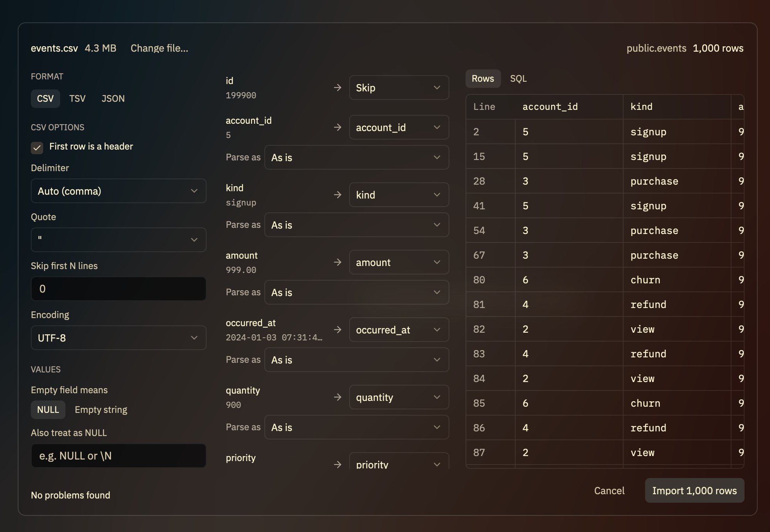Click the events.csv file name
The height and width of the screenshot is (532, 770).
pyautogui.click(x=54, y=48)
